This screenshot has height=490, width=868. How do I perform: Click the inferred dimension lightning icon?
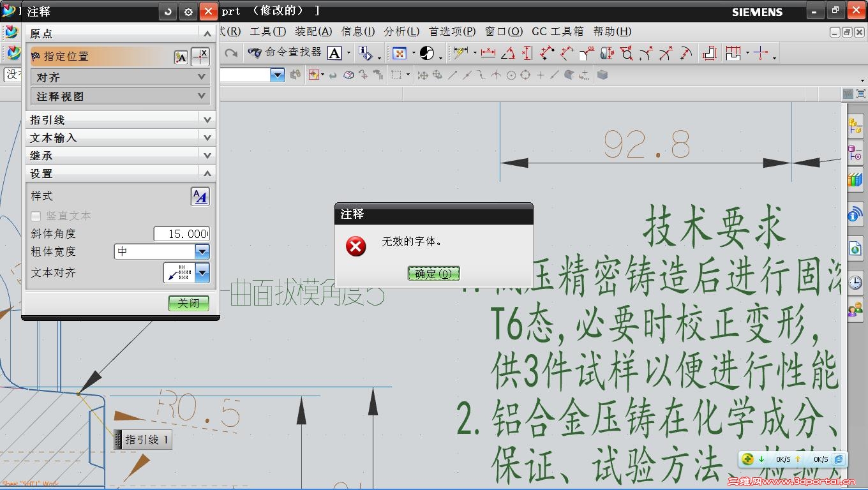[461, 53]
